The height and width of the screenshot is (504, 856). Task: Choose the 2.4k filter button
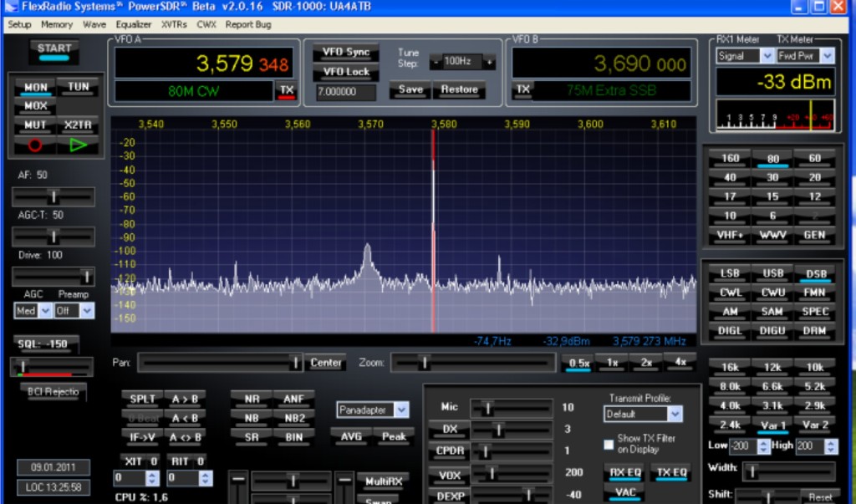click(x=729, y=425)
